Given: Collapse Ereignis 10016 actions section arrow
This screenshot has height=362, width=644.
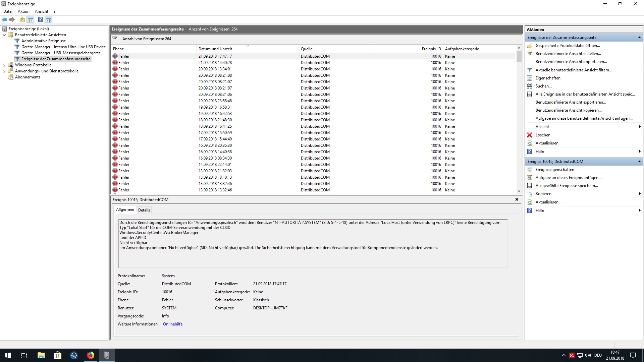Looking at the screenshot, I should click(639, 162).
